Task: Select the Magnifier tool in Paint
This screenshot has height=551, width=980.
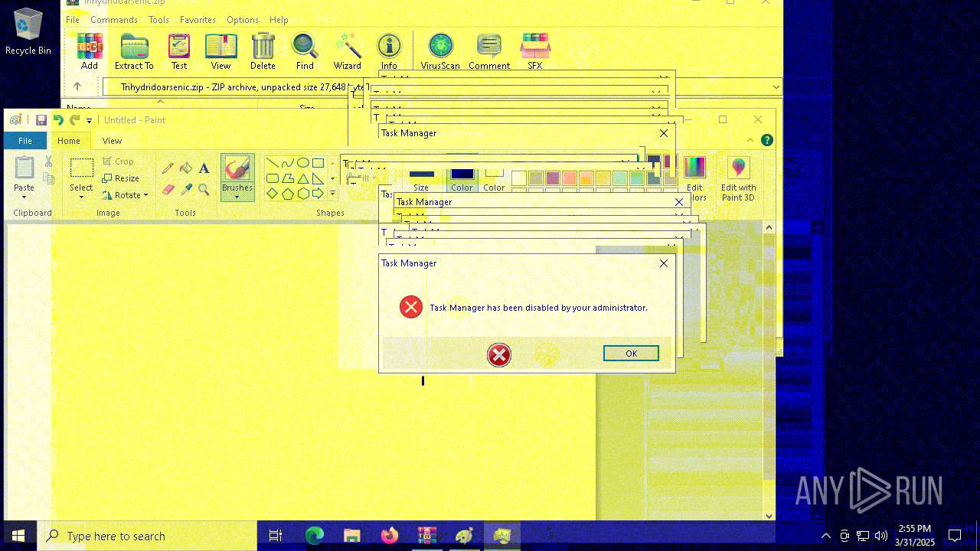Action: pyautogui.click(x=204, y=189)
